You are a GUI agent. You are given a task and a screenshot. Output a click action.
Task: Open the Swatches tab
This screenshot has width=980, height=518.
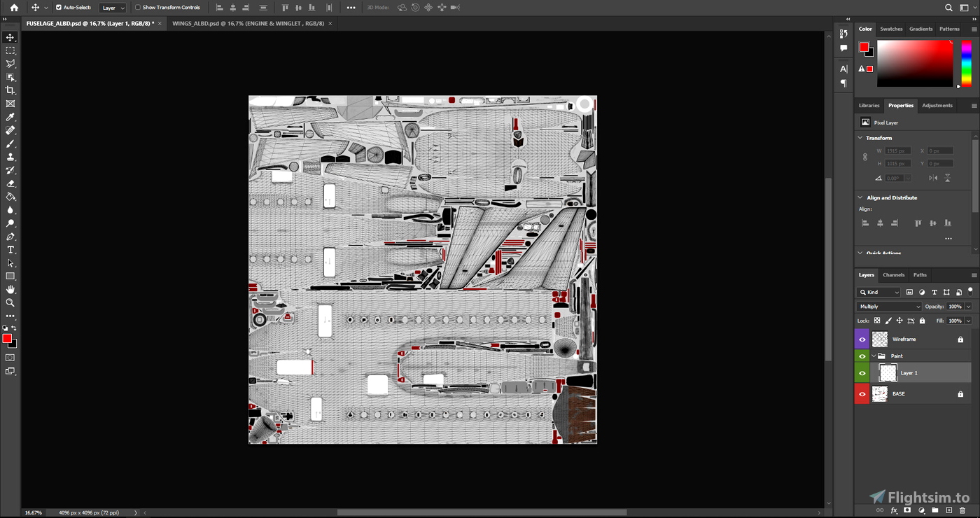pos(891,29)
